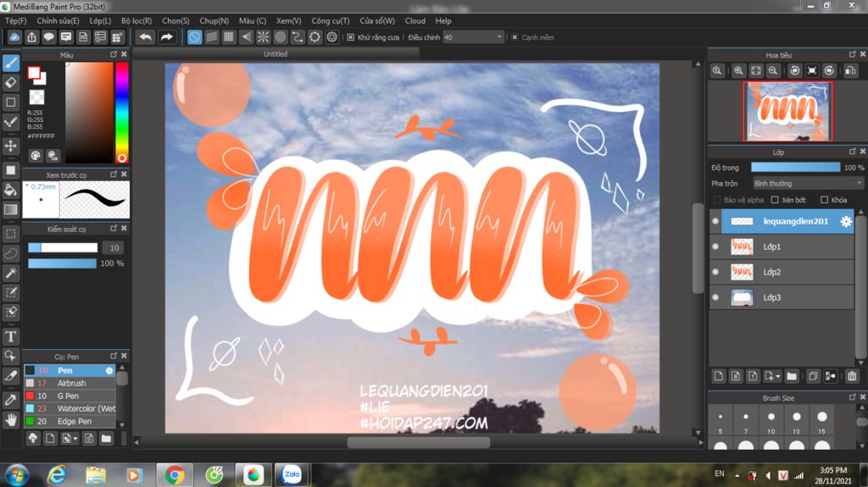Open Google Chrome from the taskbar

[175, 475]
